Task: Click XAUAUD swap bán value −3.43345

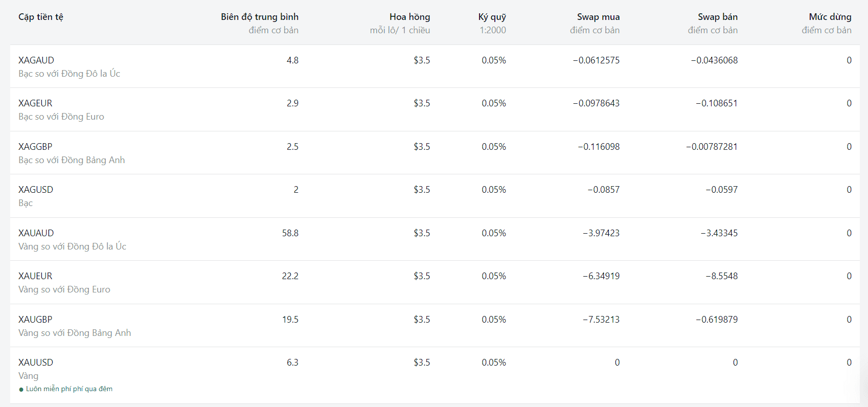Action: point(719,233)
